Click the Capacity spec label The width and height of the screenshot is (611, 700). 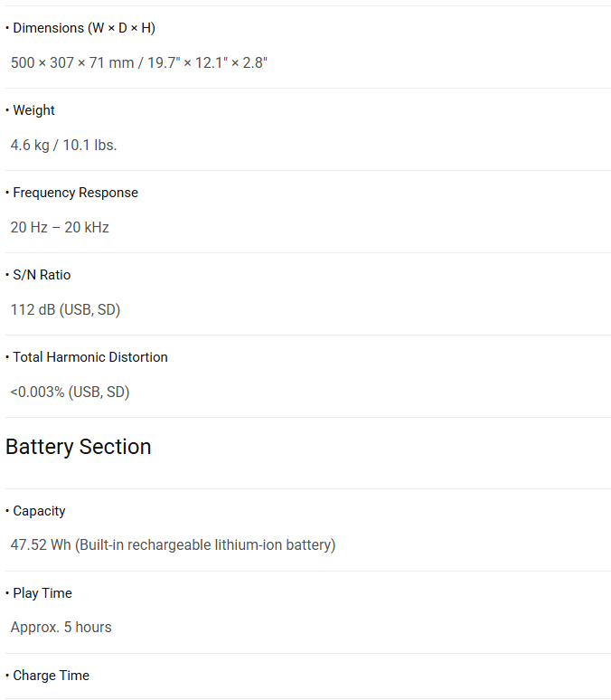(39, 511)
